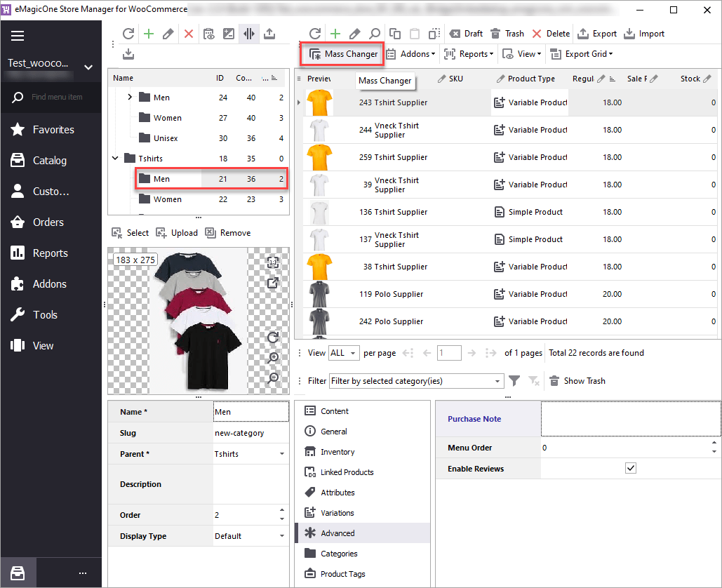Viewport: 722px width, 588px height.
Task: Collapse the Tshirts category node
Action: point(115,159)
